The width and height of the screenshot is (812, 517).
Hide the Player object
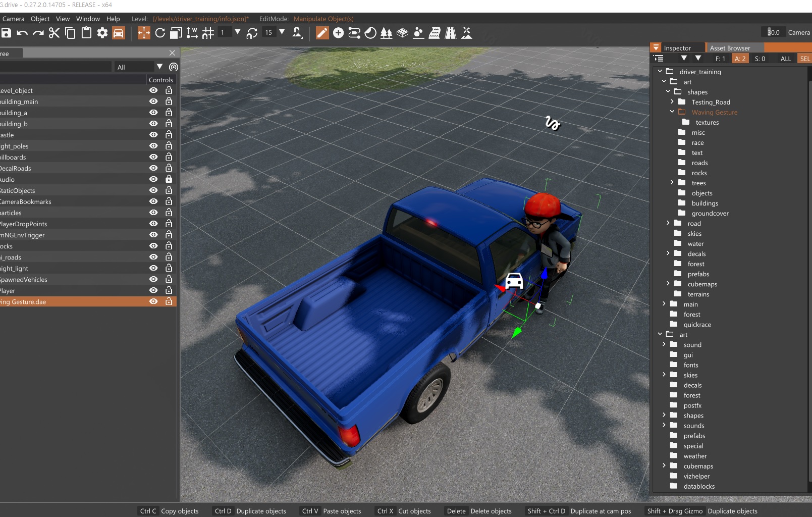[153, 290]
